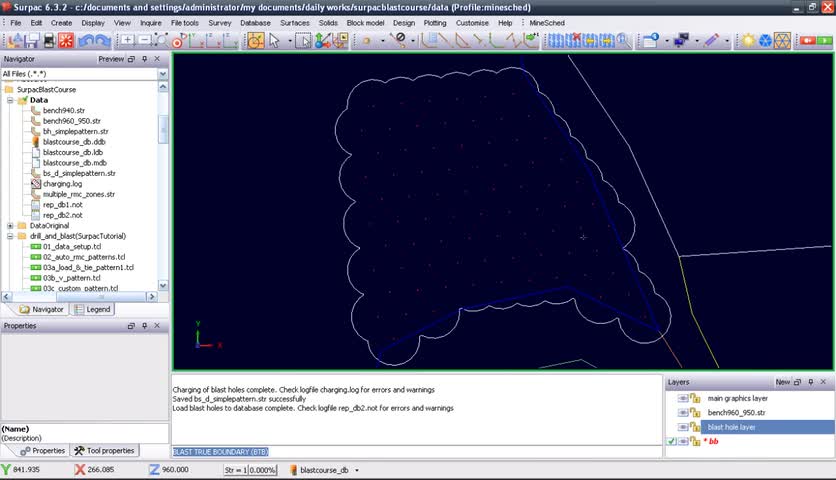
Task: Open the Surfaces menu
Action: [294, 23]
